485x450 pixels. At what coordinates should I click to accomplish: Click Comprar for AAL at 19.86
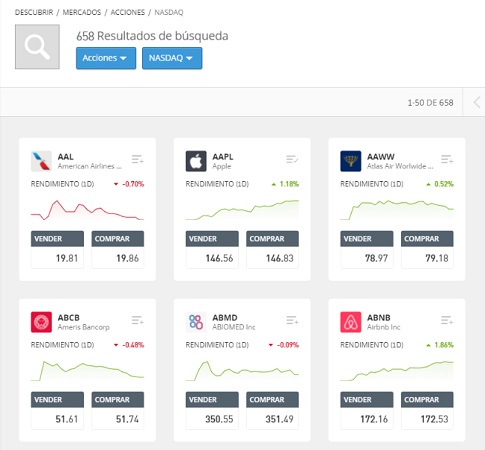118,249
